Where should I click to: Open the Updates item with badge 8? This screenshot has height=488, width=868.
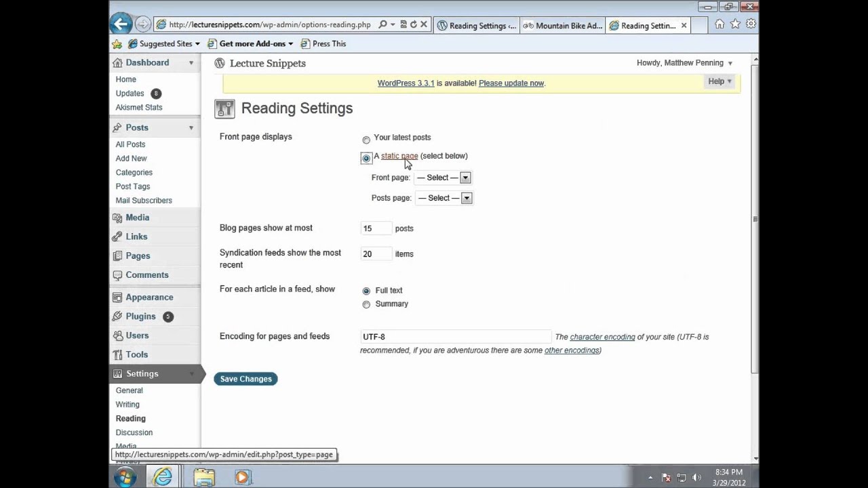(x=138, y=94)
